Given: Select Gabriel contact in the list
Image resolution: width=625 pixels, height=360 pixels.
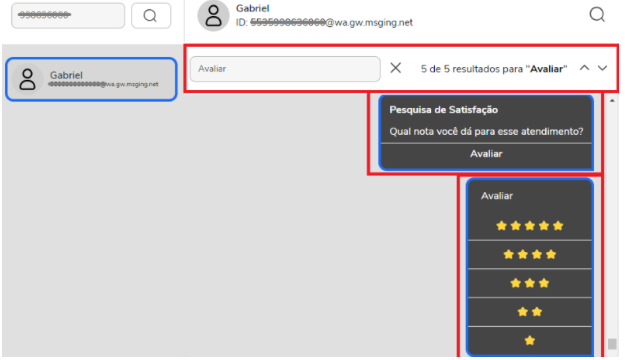Looking at the screenshot, I should [91, 79].
